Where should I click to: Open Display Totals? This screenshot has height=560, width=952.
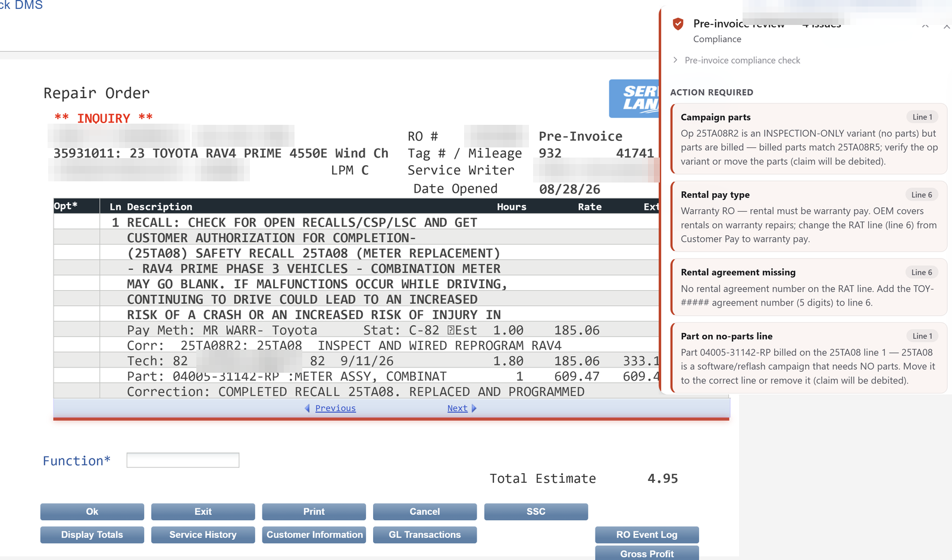tap(92, 535)
